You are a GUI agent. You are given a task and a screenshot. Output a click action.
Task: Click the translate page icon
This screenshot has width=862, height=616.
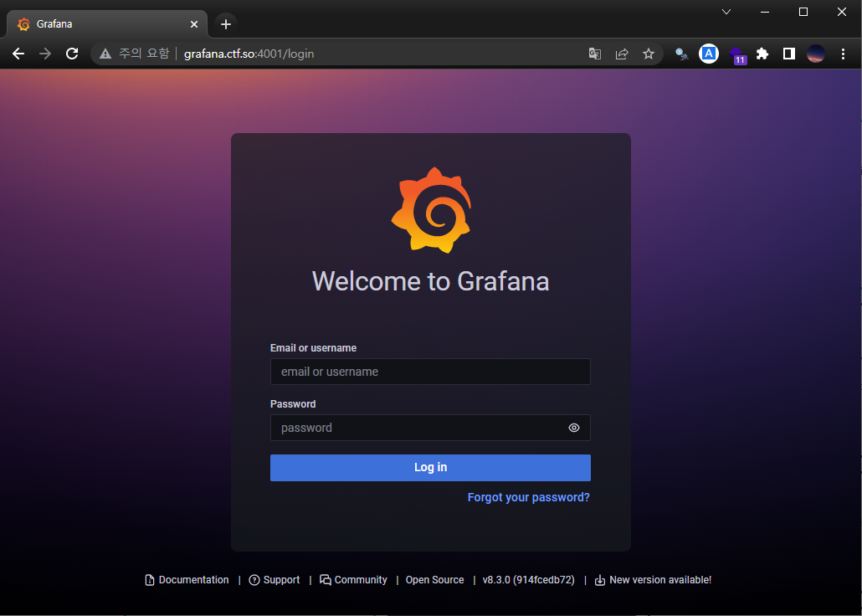[595, 54]
